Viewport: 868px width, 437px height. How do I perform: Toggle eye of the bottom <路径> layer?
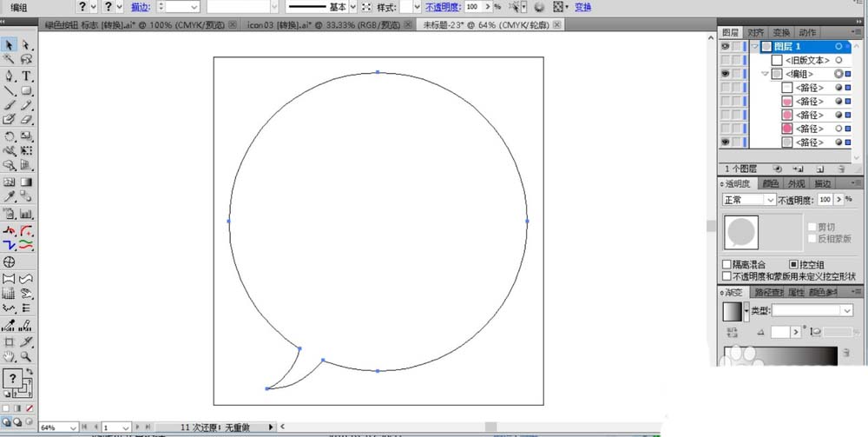725,142
